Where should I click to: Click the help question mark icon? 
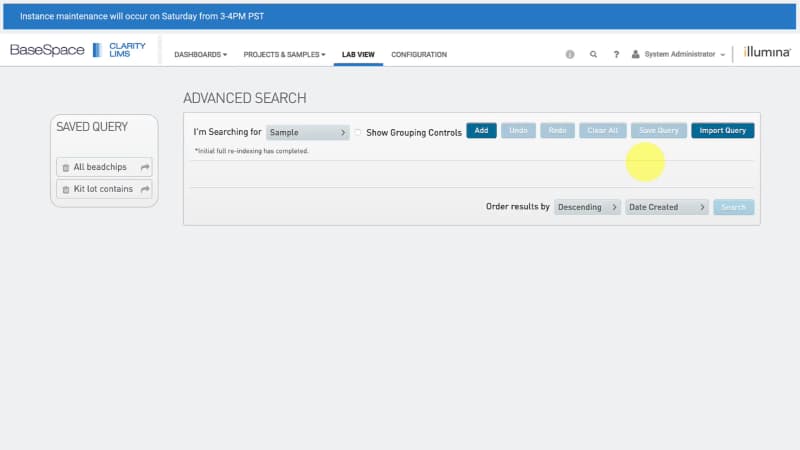point(616,54)
